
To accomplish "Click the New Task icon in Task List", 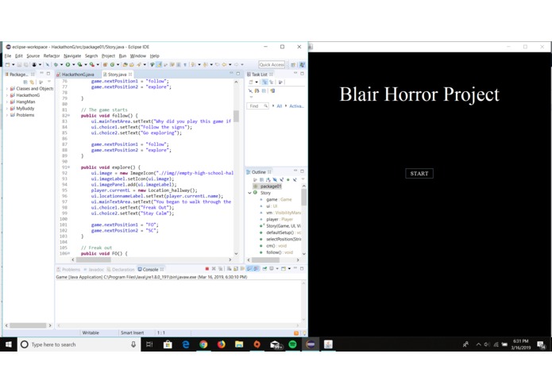I will pyautogui.click(x=251, y=82).
